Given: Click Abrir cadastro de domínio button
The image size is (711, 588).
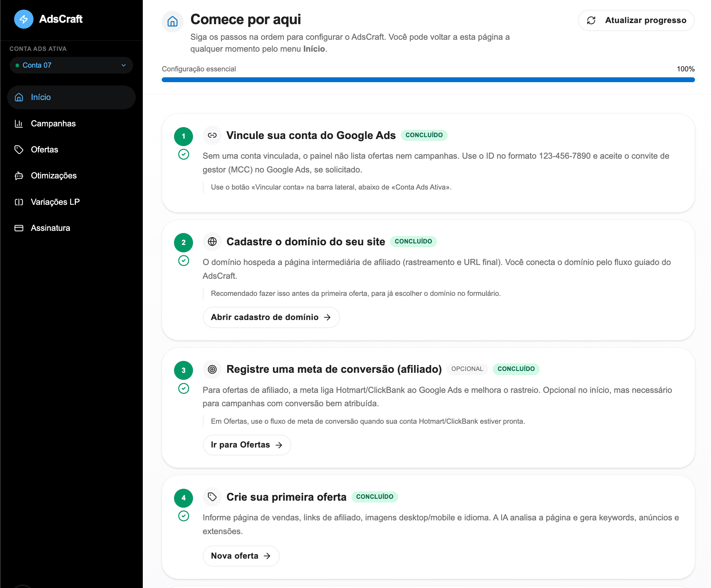Looking at the screenshot, I should pos(271,317).
